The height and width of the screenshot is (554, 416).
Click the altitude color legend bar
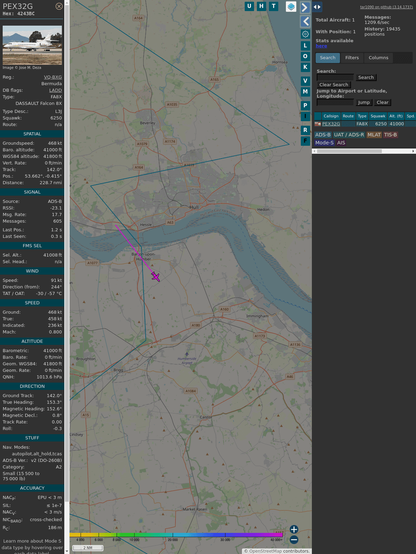pyautogui.click(x=176, y=535)
